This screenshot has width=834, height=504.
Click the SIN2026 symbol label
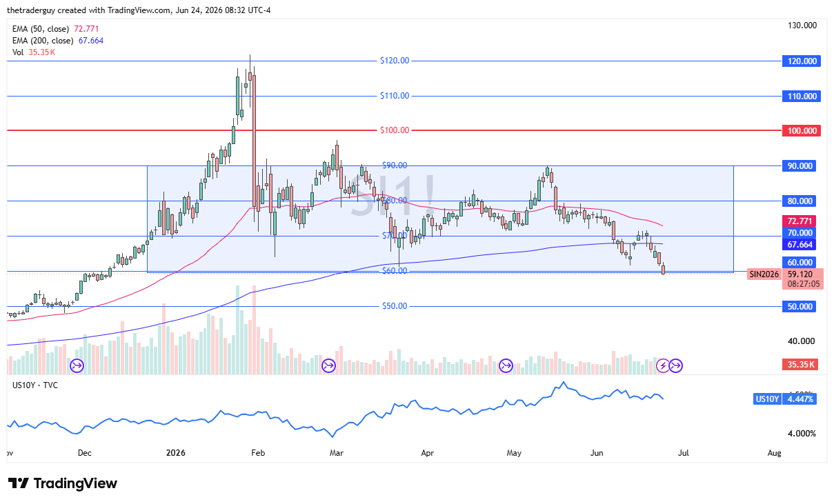(764, 274)
